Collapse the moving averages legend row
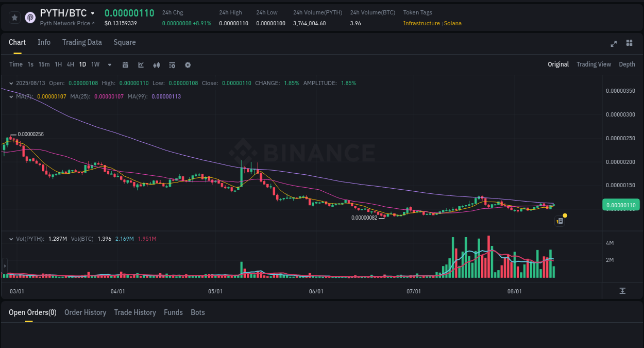The width and height of the screenshot is (644, 348). (11, 96)
